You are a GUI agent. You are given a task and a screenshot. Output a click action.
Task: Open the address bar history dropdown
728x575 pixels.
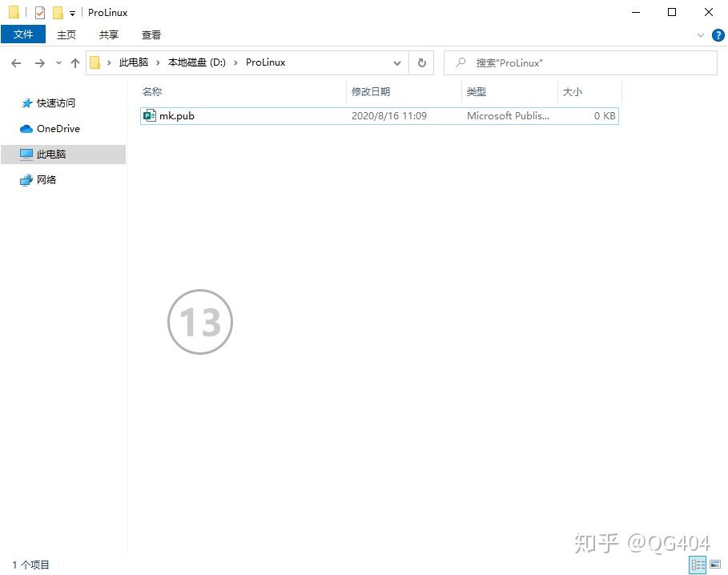pos(397,62)
